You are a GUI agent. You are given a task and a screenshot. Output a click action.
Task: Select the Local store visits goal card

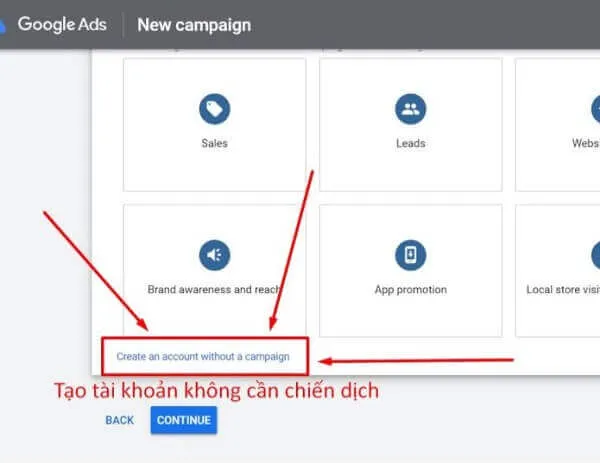tap(558, 271)
